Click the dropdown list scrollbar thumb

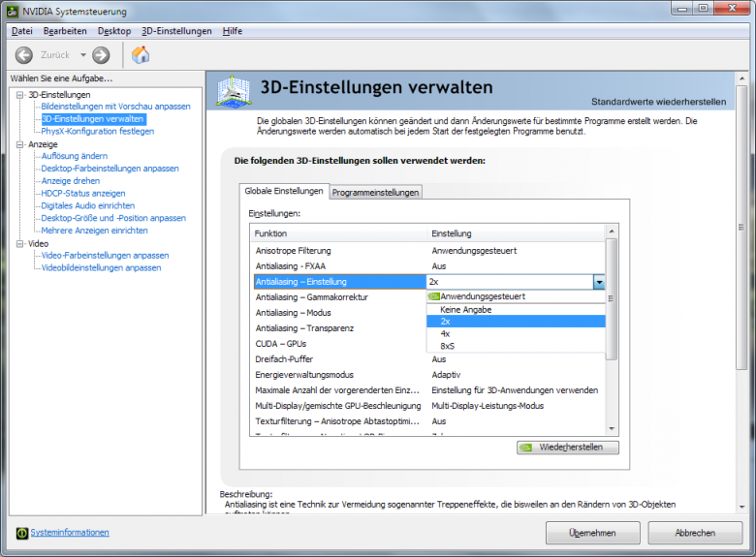point(612,298)
